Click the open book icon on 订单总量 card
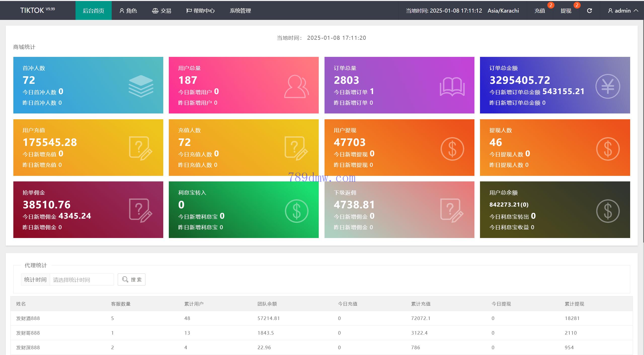 point(452,87)
